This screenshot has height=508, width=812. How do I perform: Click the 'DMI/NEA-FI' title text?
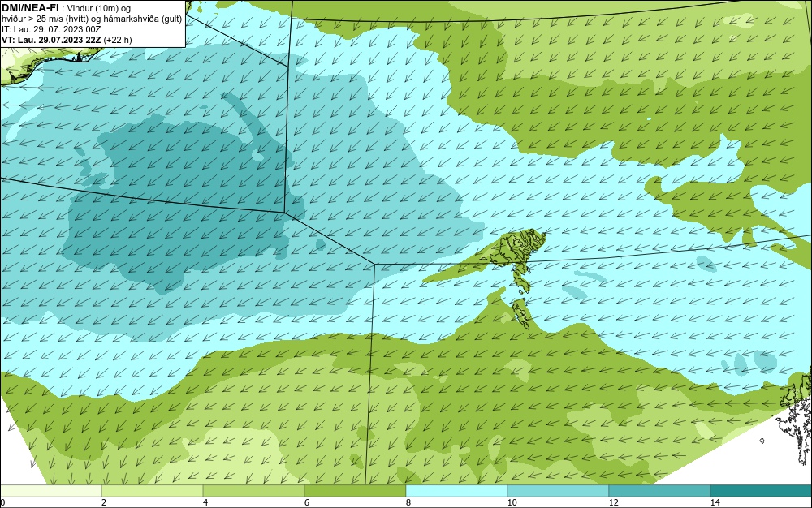(30, 8)
